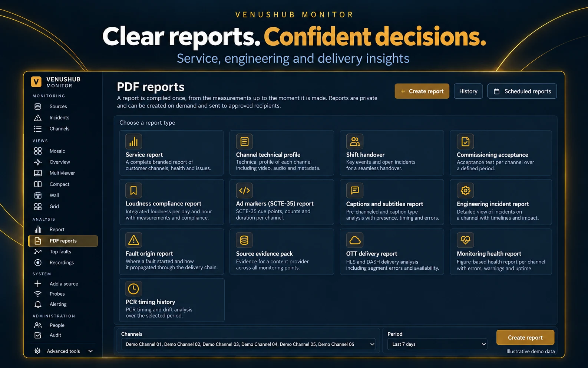This screenshot has width=588, height=368.
Task: Click the gear icon on Engineering incident report
Action: click(465, 190)
